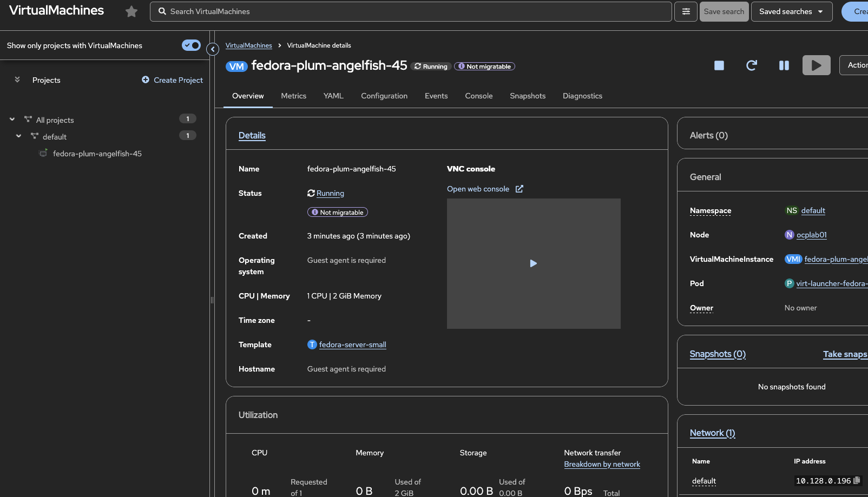The height and width of the screenshot is (497, 868).
Task: Open the fedora-server-small template link
Action: (353, 344)
